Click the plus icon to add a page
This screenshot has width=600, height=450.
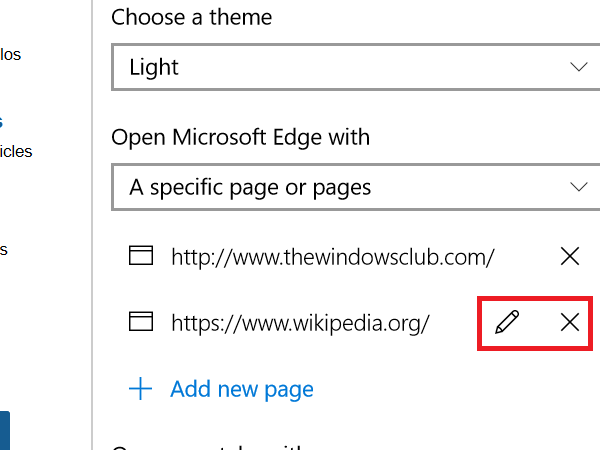pos(142,389)
